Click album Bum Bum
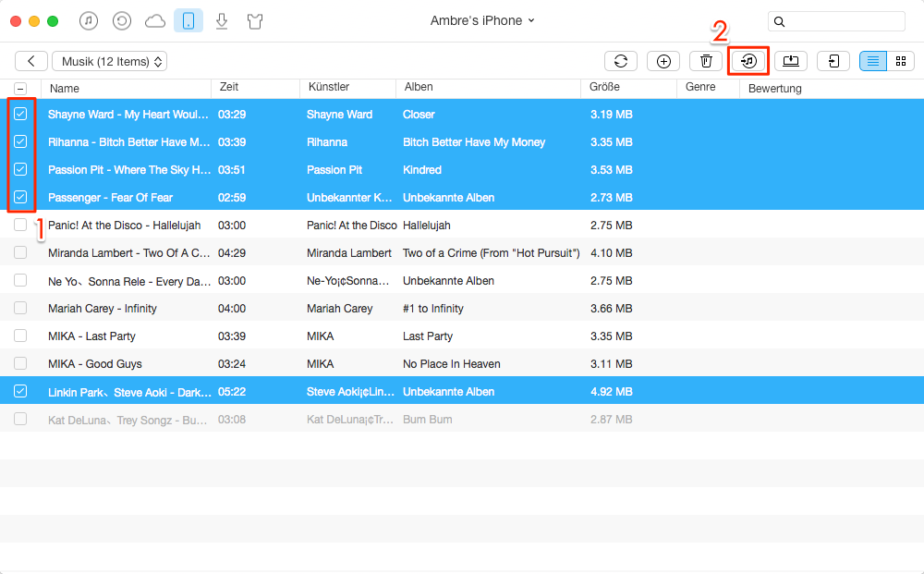The width and height of the screenshot is (924, 574). click(427, 420)
